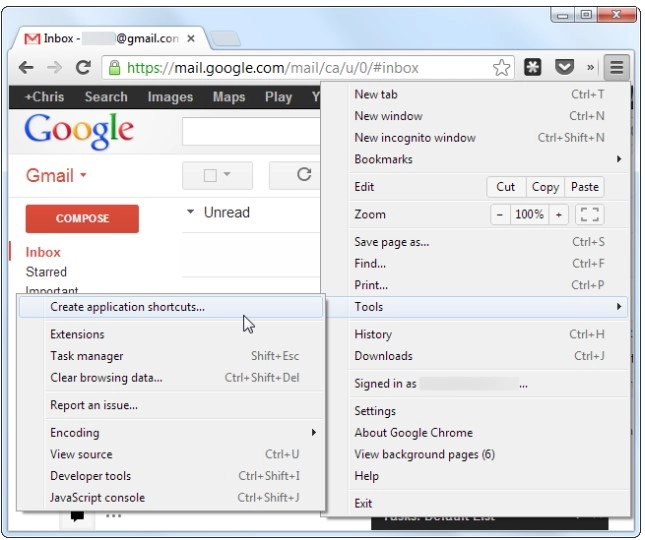Image resolution: width=645 pixels, height=540 pixels.
Task: Click the browser Back arrow
Action: [x=26, y=67]
